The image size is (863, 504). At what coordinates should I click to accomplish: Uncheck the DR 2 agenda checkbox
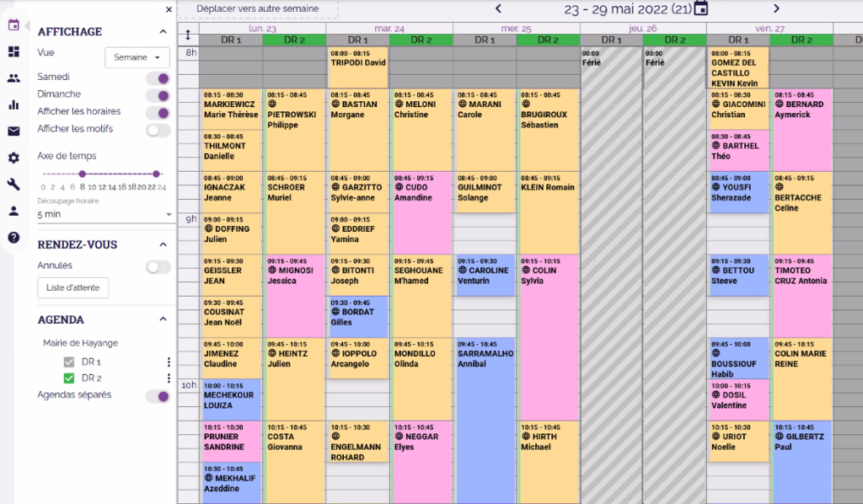tap(69, 378)
